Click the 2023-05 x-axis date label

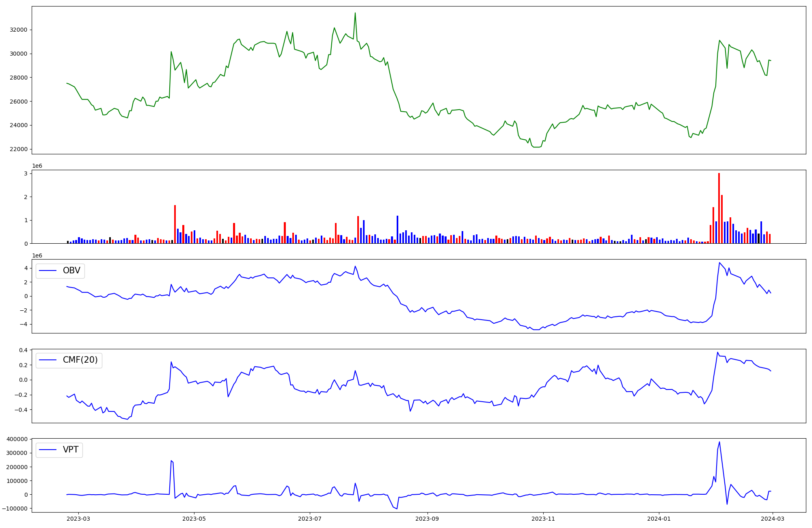pyautogui.click(x=194, y=519)
